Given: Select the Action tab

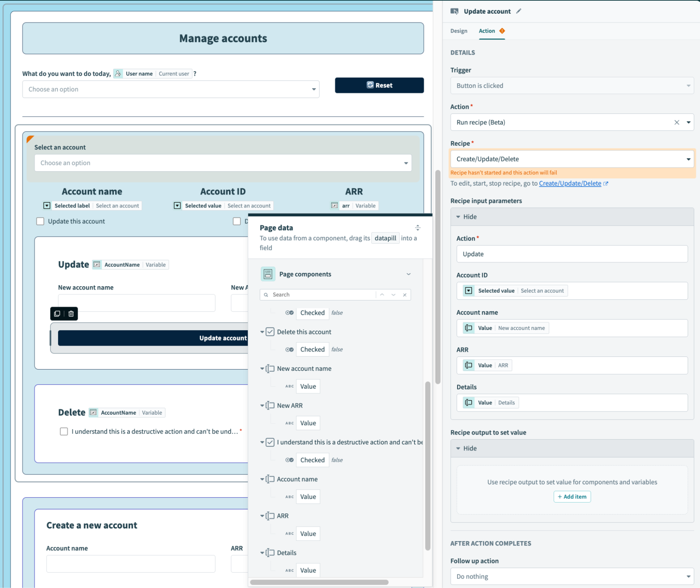Looking at the screenshot, I should click(487, 31).
